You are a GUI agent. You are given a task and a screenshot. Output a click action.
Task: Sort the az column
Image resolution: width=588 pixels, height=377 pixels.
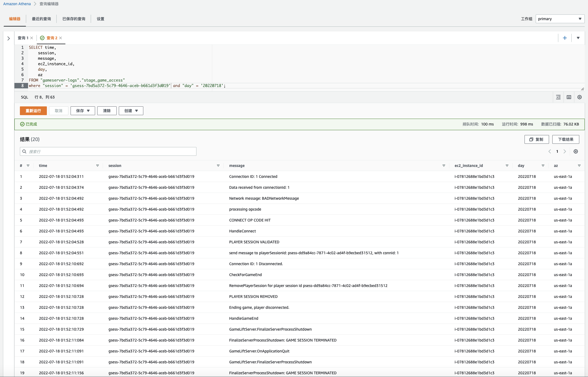pos(579,166)
